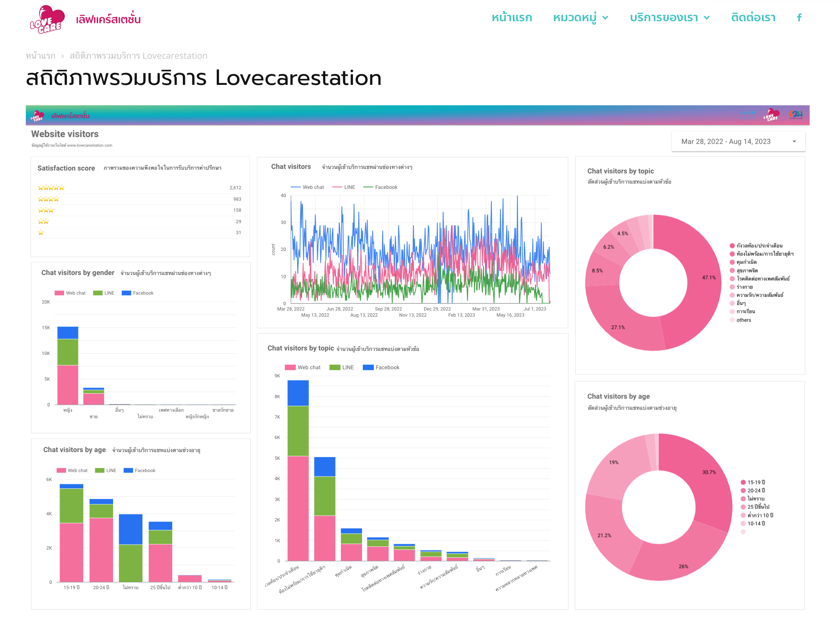Click the small LoveCare logo on the banner left
The width and height of the screenshot is (840, 621).
[x=38, y=116]
